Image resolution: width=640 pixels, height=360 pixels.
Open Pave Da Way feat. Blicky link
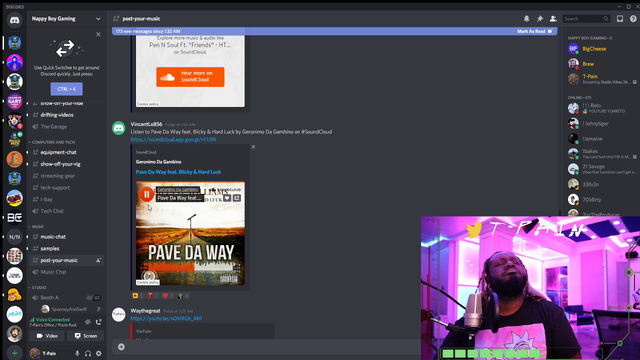(x=178, y=172)
